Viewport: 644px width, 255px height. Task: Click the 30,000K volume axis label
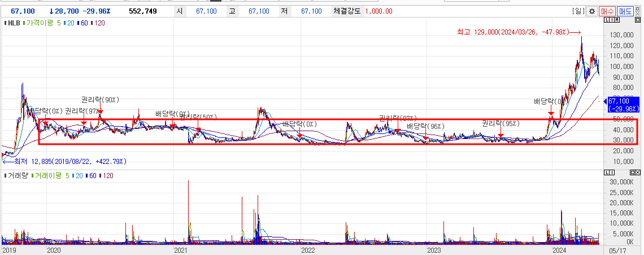click(x=622, y=182)
